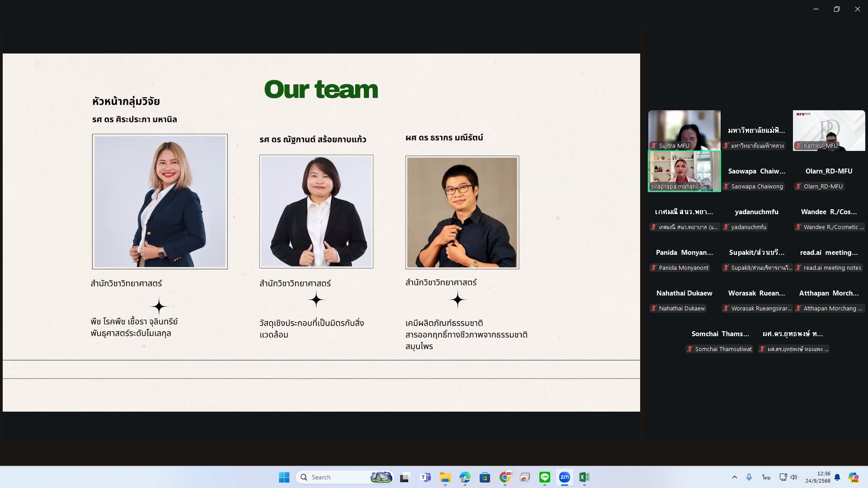Open date and time flyout
Image resolution: width=868 pixels, height=488 pixels.
coord(817,477)
